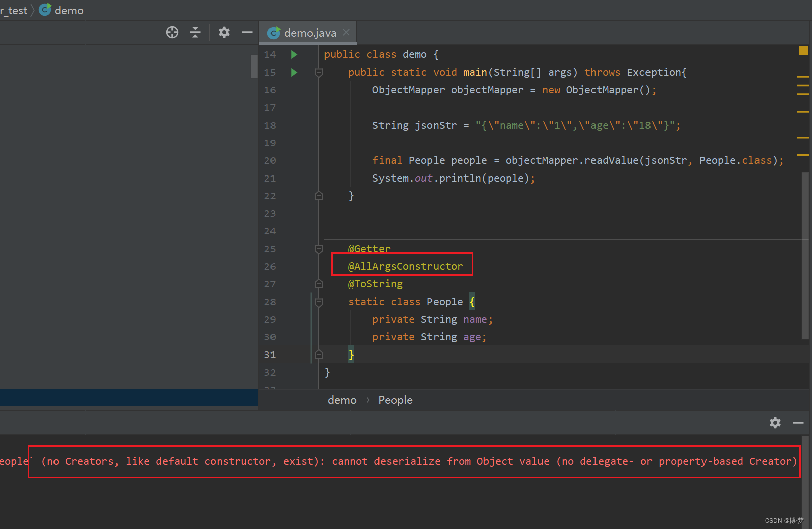The width and height of the screenshot is (812, 529).
Task: Select demo in editor breadcrumb
Action: pos(342,400)
